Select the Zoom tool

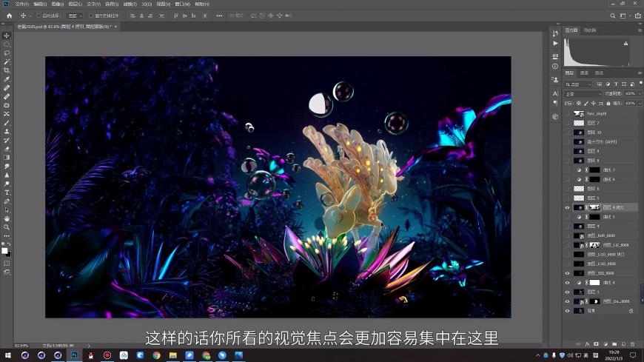click(x=7, y=227)
